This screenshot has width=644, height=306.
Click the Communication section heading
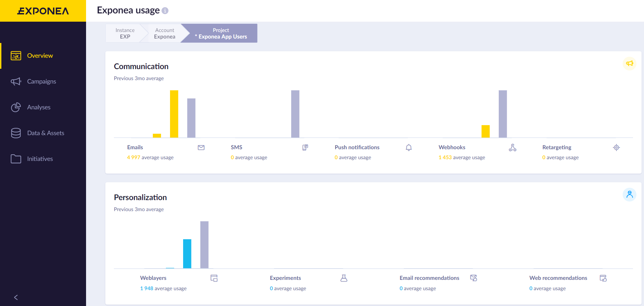[141, 66]
